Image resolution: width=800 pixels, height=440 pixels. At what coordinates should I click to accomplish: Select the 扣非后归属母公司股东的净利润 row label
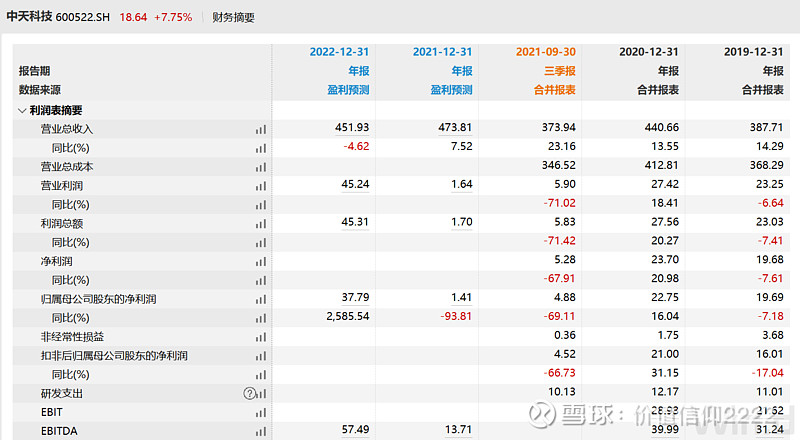114,356
